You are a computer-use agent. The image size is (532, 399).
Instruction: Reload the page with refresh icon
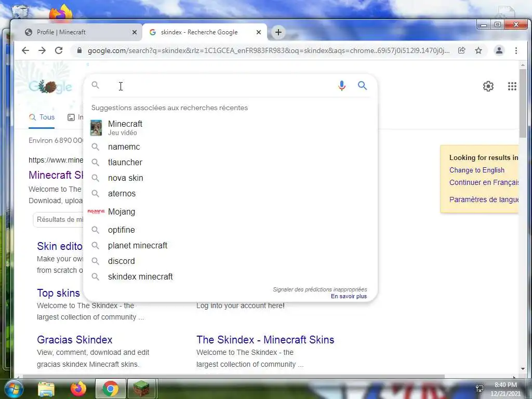(x=59, y=50)
